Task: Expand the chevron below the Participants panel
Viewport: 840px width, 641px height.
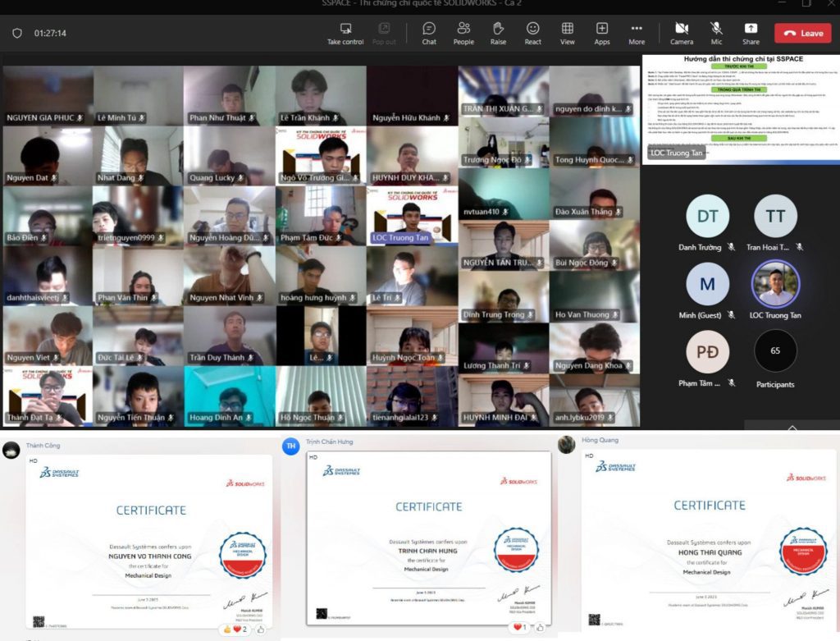Action: point(792,428)
